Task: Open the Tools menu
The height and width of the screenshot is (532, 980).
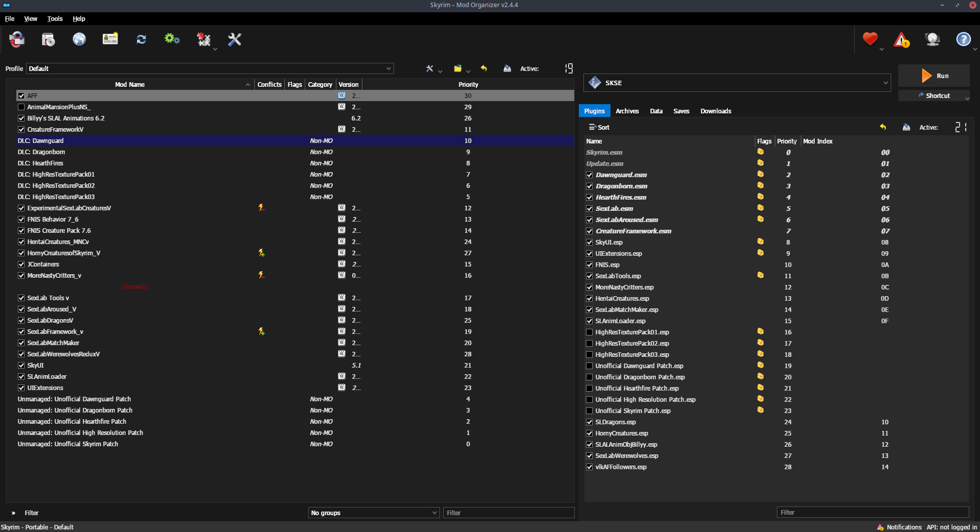Action: tap(55, 19)
